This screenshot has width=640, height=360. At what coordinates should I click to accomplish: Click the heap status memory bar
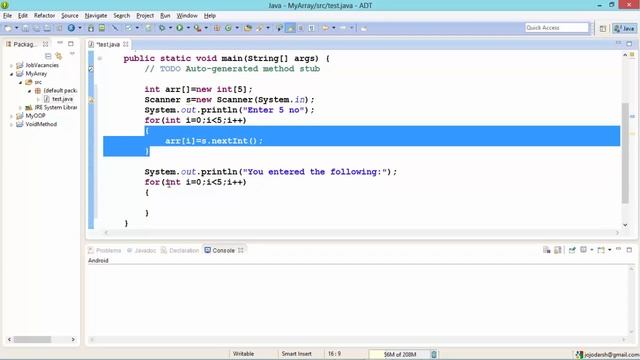coord(399,354)
